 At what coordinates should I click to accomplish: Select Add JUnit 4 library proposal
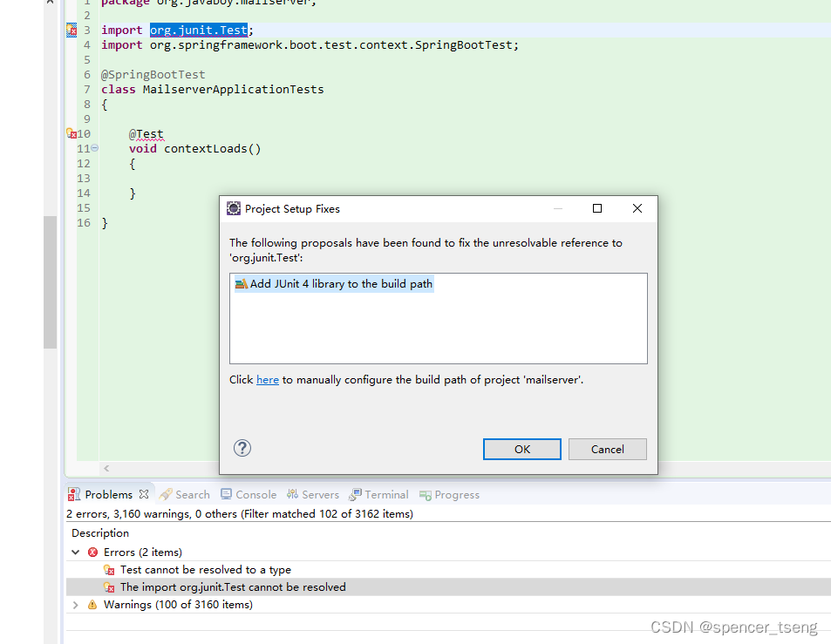[334, 284]
